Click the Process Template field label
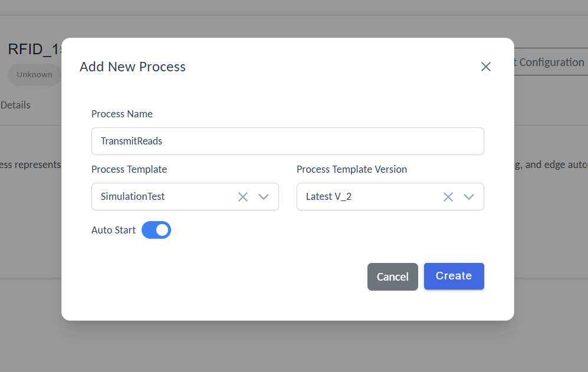Screen dimensions: 588x372 click(129, 169)
